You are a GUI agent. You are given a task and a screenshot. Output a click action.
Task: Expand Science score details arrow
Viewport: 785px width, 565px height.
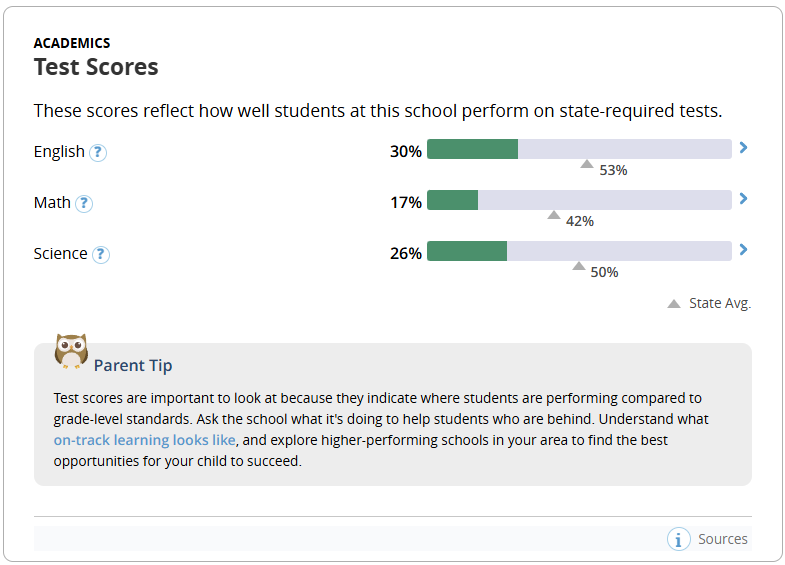[743, 250]
